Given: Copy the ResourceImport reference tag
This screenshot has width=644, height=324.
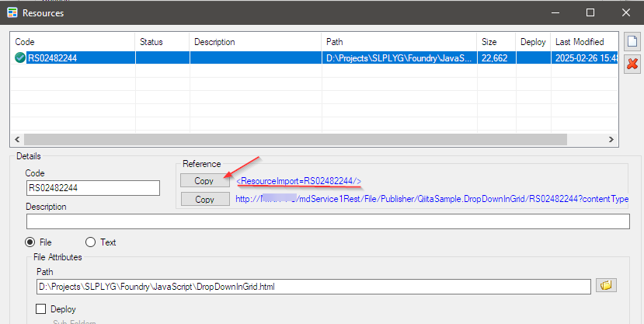Looking at the screenshot, I should pos(204,181).
